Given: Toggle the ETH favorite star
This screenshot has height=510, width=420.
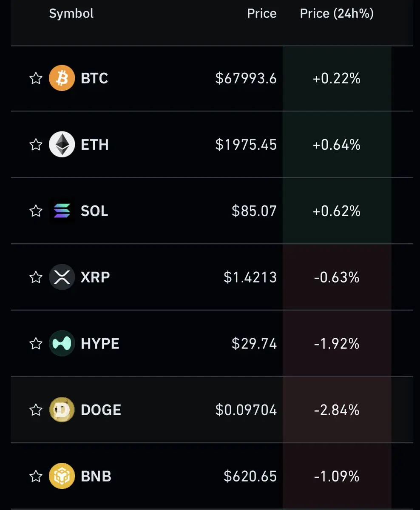Looking at the screenshot, I should point(36,145).
